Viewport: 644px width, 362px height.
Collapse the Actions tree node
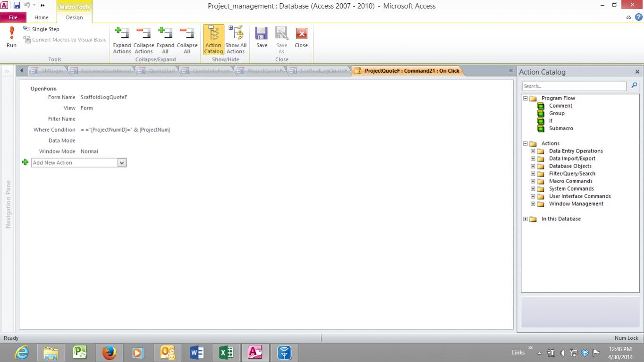point(525,143)
